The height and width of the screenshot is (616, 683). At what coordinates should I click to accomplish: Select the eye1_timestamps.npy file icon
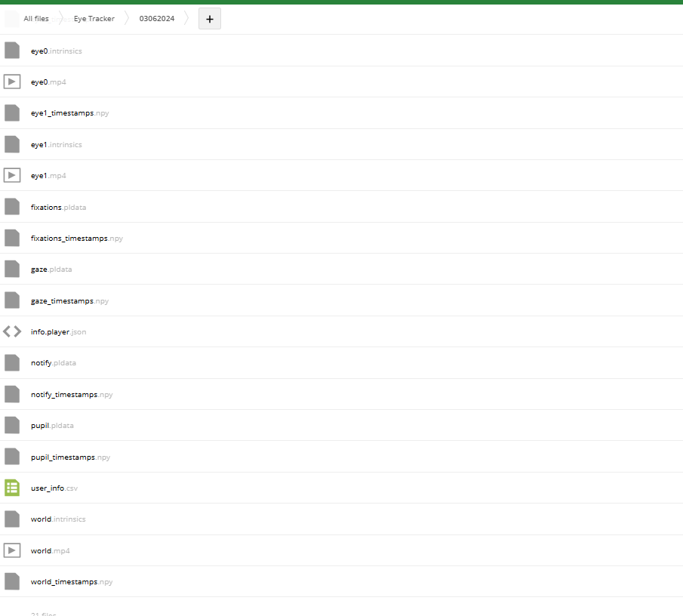coord(12,112)
